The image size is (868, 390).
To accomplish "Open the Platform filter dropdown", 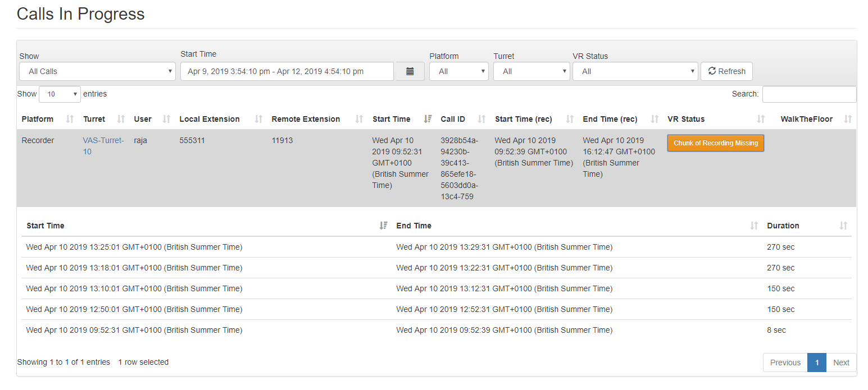I will 459,71.
